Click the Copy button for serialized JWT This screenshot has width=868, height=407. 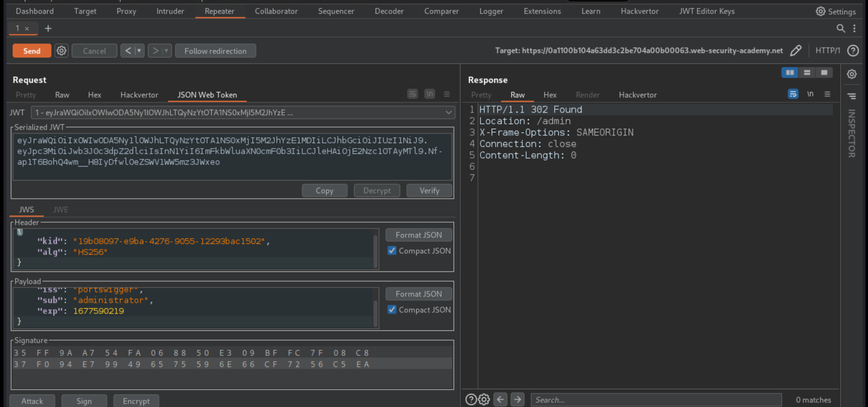(x=324, y=190)
